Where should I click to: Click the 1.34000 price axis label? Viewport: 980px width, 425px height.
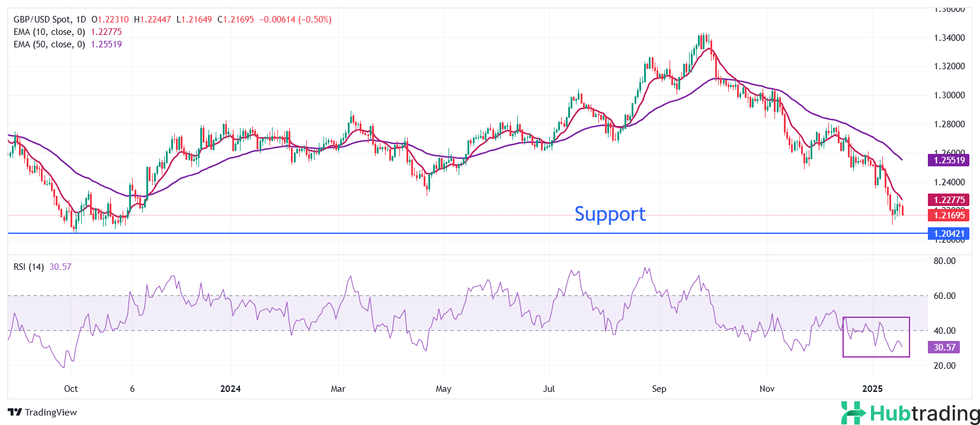click(949, 38)
